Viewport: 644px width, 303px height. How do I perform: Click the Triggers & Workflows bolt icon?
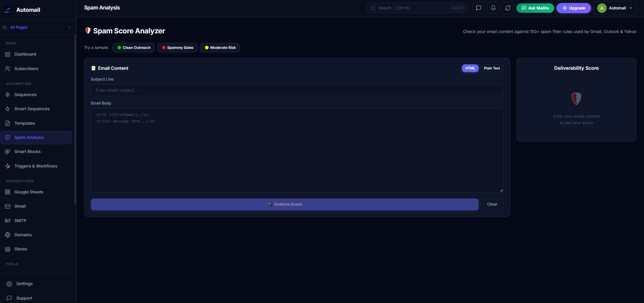click(x=7, y=166)
